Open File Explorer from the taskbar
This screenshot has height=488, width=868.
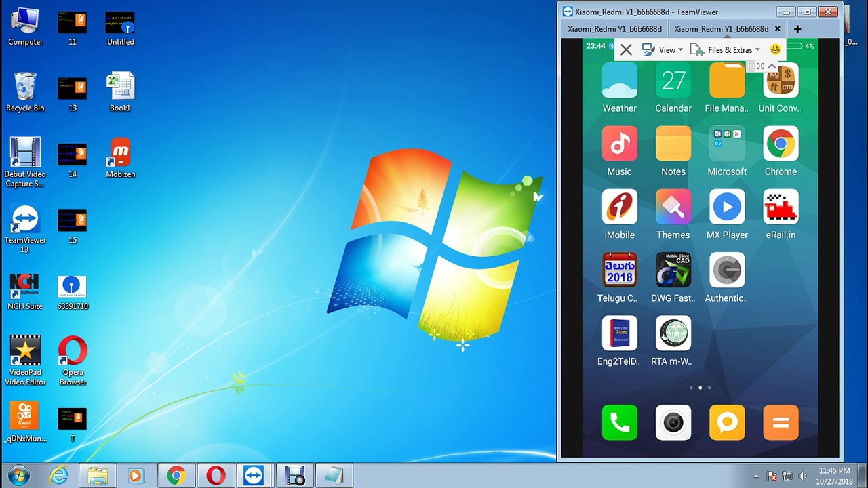click(97, 476)
